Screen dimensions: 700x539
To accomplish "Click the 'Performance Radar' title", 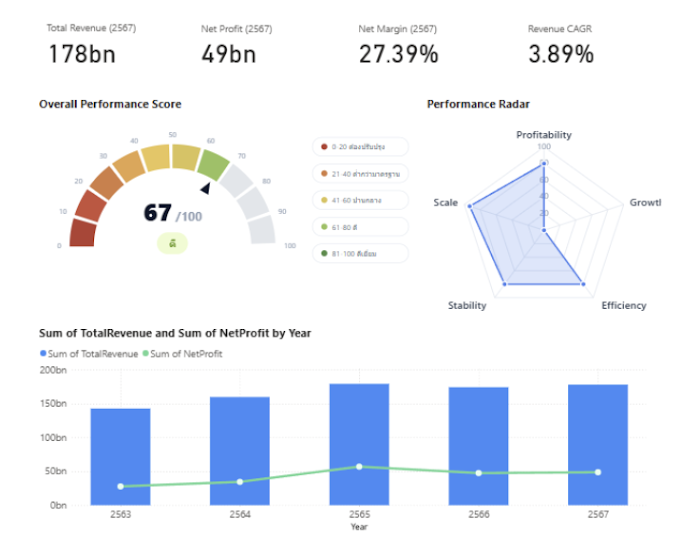I will point(478,104).
